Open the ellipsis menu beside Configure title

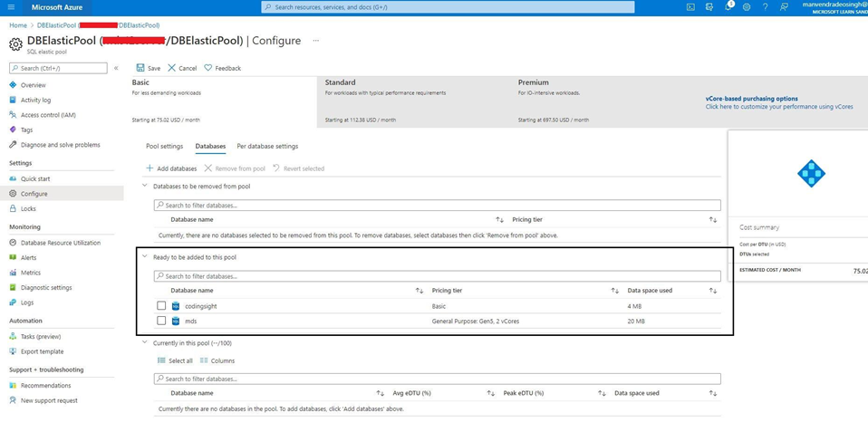pyautogui.click(x=315, y=41)
